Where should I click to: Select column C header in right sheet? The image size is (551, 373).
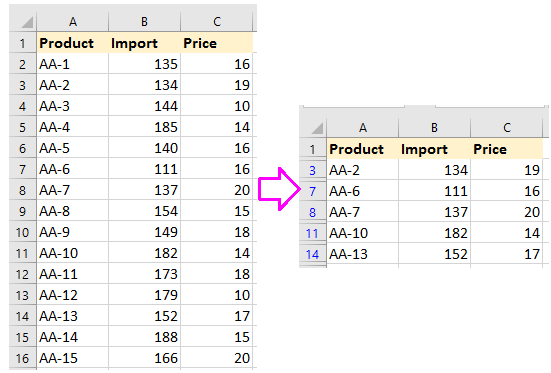pyautogui.click(x=506, y=127)
